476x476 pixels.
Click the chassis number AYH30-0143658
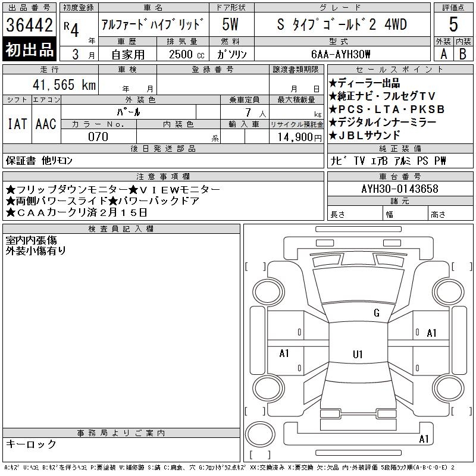point(399,189)
